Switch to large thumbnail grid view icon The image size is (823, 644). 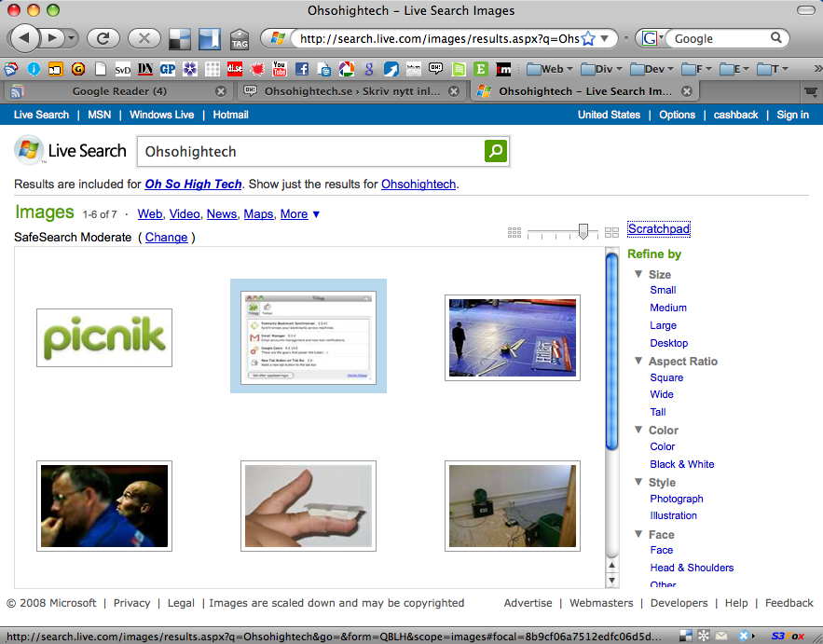(x=611, y=232)
